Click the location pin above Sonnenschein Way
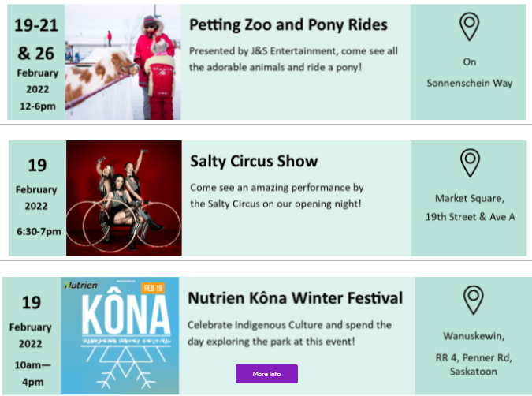The height and width of the screenshot is (396, 532). [470, 27]
